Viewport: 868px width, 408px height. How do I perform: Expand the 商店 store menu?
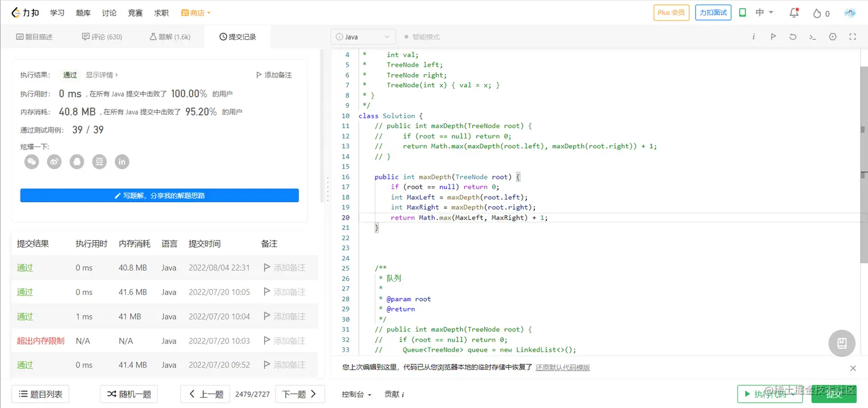(196, 13)
